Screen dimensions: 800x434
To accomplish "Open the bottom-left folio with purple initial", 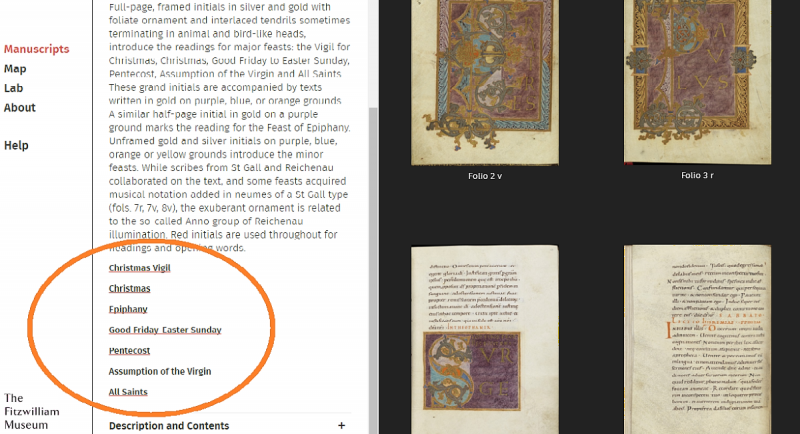I will (485, 340).
